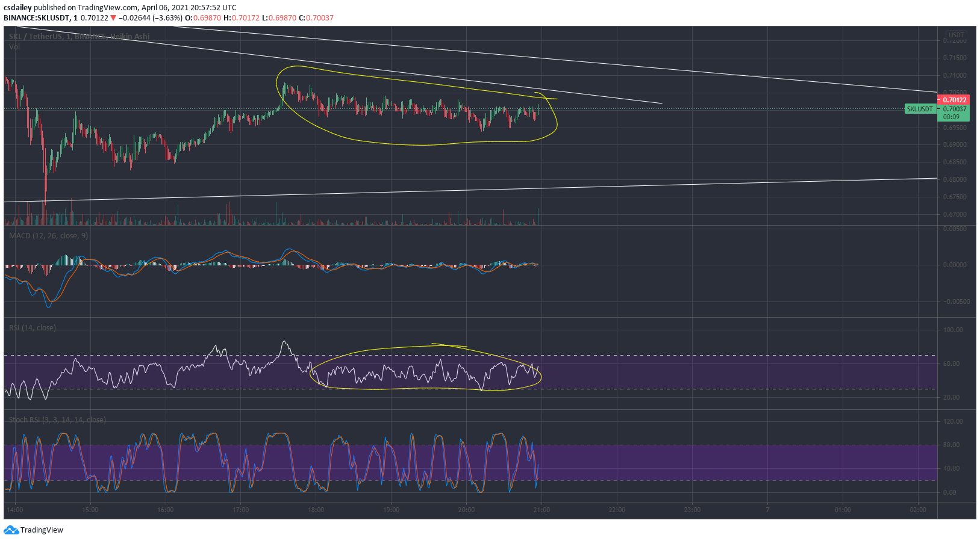Click the 14:00 time axis label

pyautogui.click(x=14, y=510)
